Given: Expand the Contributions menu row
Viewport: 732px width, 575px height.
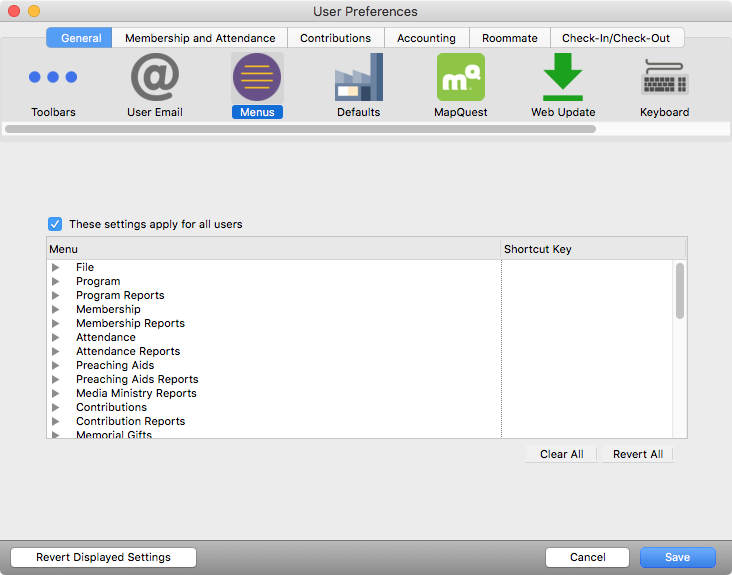Looking at the screenshot, I should point(56,408).
